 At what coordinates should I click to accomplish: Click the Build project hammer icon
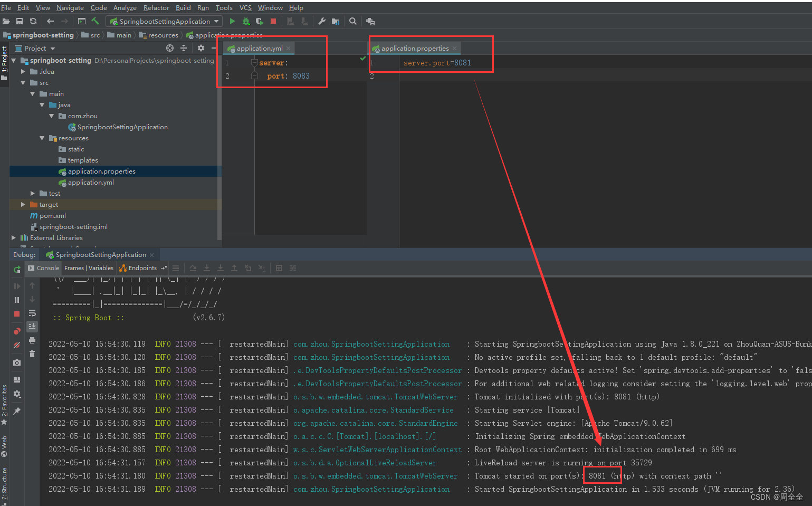click(x=95, y=21)
